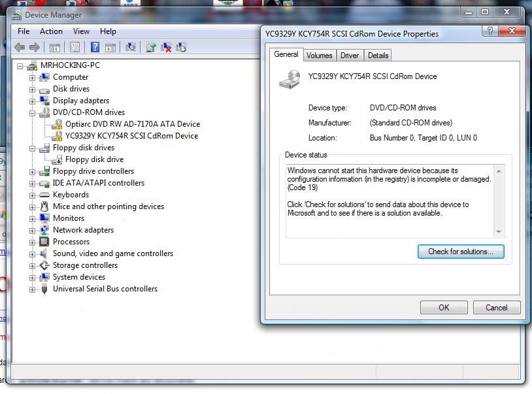Click the Show/Hide Console Tree icon
This screenshot has width=532, height=394.
(x=55, y=47)
